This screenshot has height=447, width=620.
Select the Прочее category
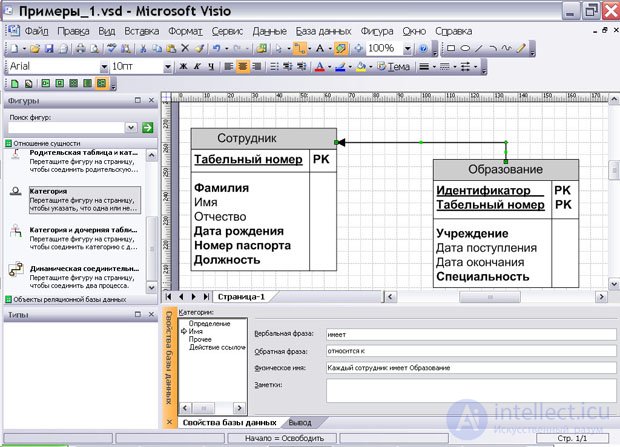(x=200, y=339)
